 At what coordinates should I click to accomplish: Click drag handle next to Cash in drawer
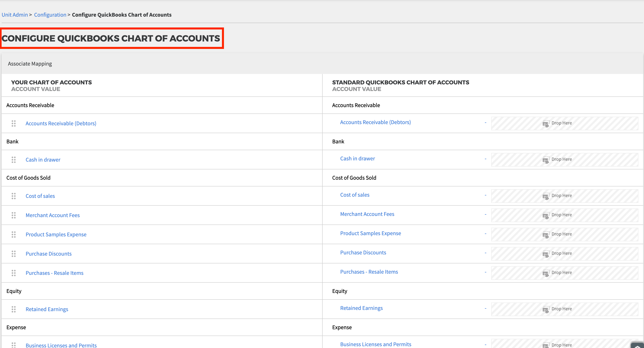[13, 160]
